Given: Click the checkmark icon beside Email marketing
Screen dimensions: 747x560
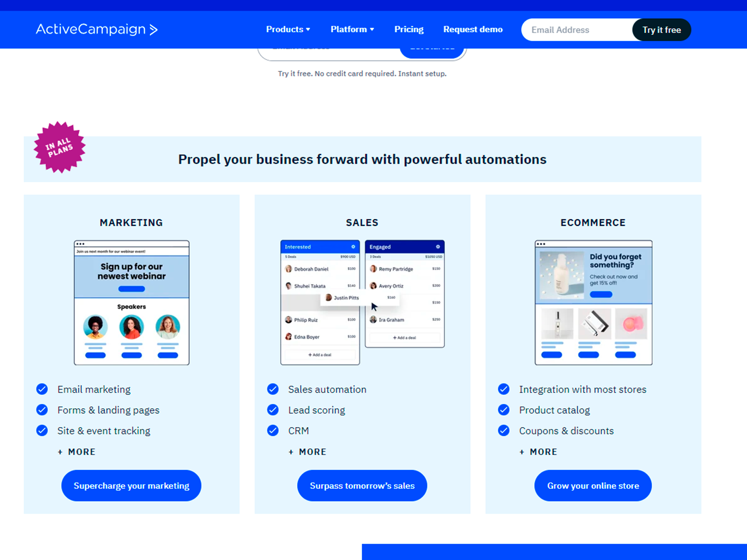Looking at the screenshot, I should [42, 389].
